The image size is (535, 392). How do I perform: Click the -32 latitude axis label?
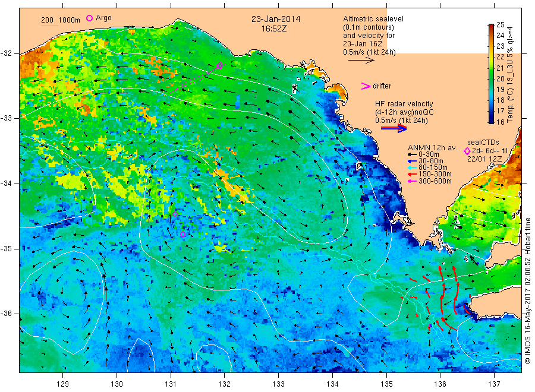click(x=6, y=53)
